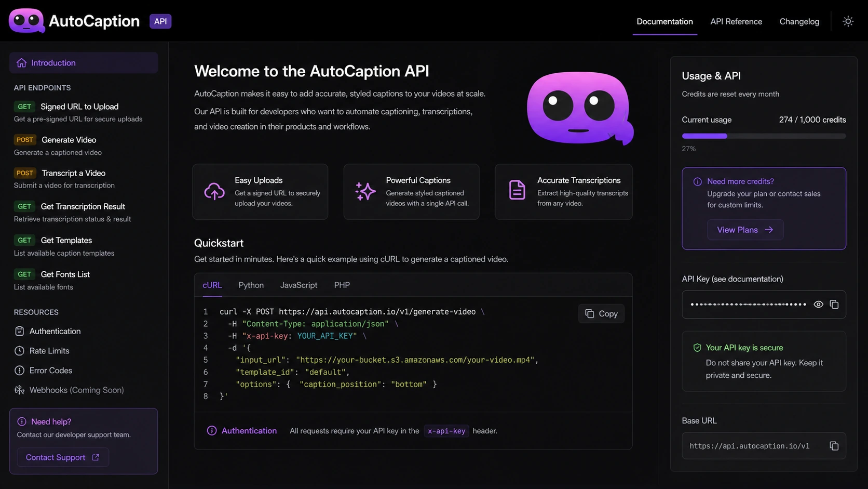The width and height of the screenshot is (868, 489).
Task: Select the JavaScript code tab
Action: click(x=299, y=285)
